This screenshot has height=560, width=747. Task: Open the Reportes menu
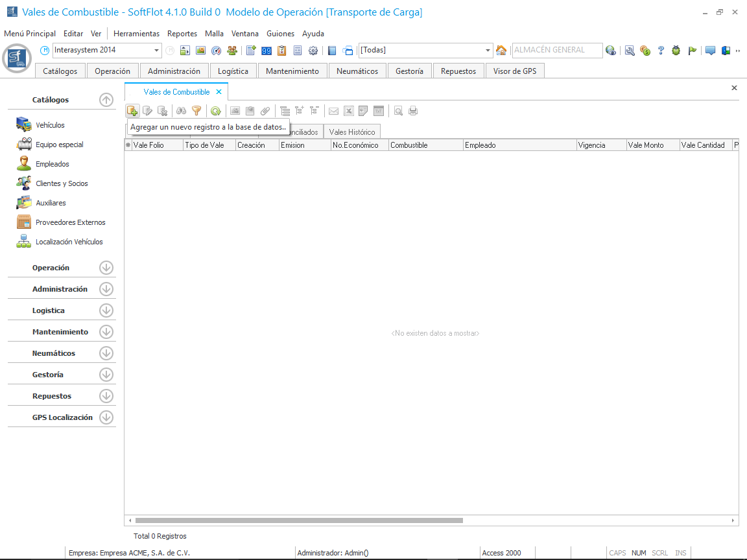[x=182, y=34]
